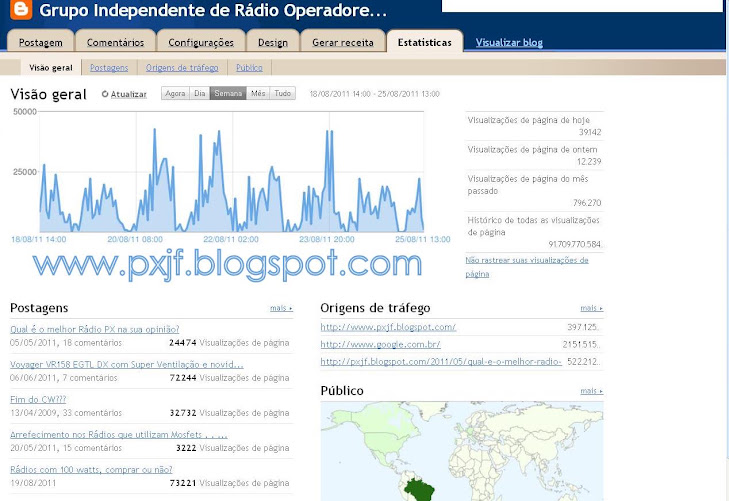Select the Tudo time range button

[x=283, y=93]
